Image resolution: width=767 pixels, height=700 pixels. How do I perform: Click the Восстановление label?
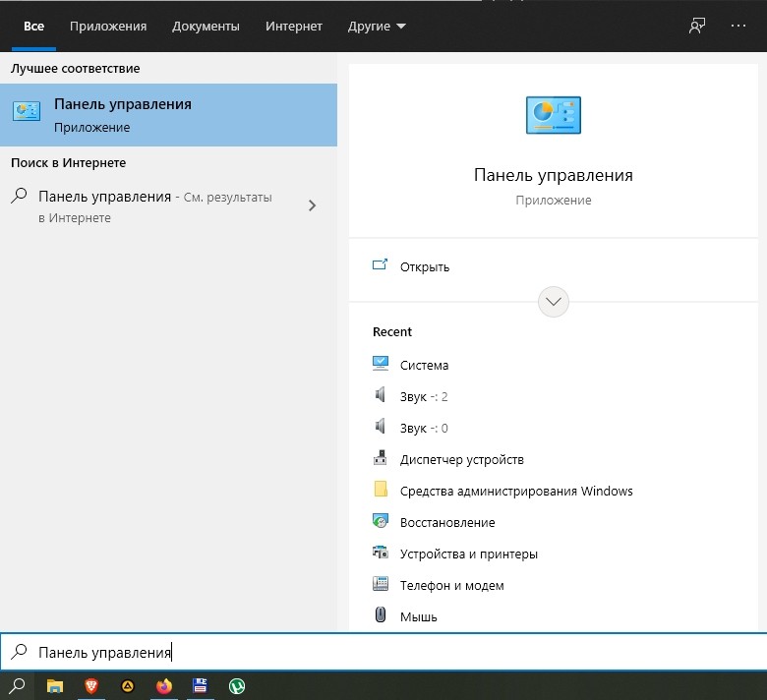(447, 522)
